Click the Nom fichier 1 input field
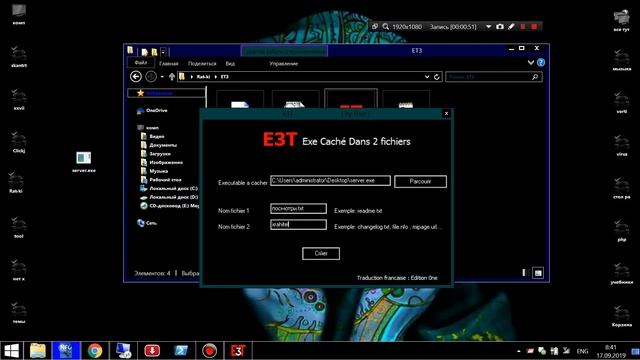 click(298, 209)
